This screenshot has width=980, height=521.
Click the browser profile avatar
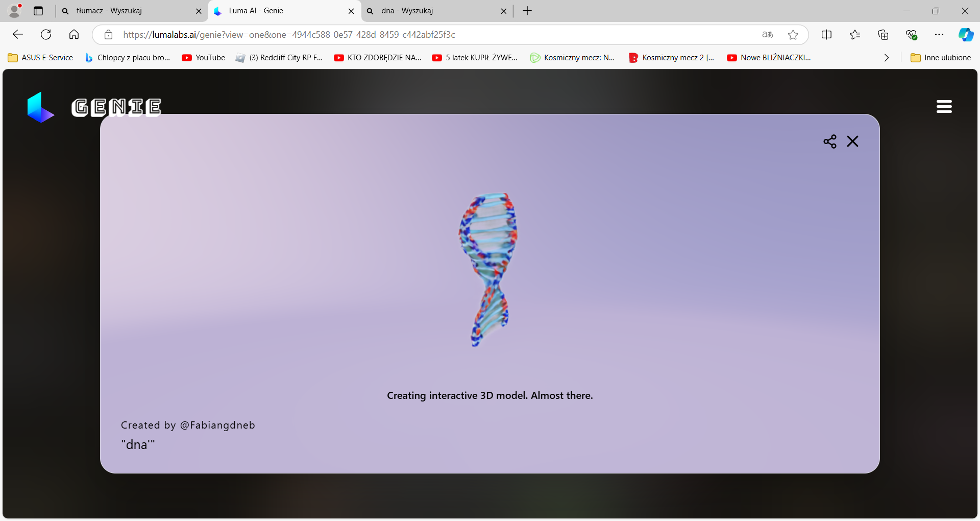coord(15,10)
